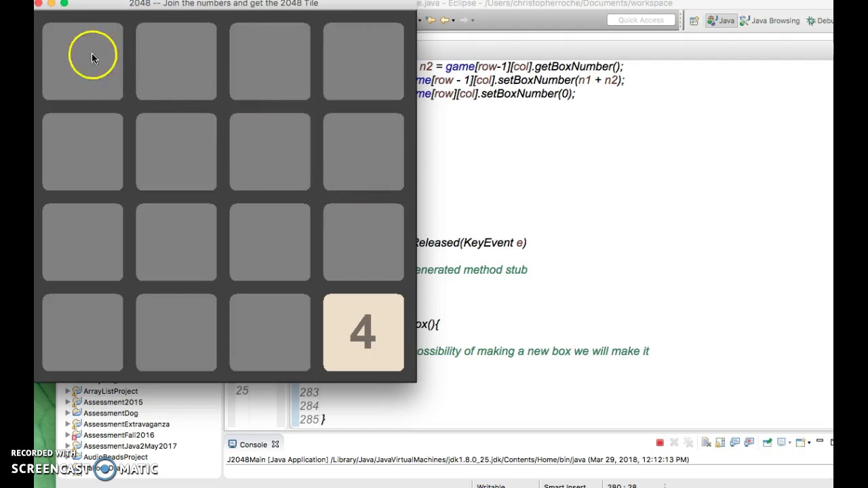
Task: Expand the AssessmentExtravaganza project node
Action: [x=68, y=424]
